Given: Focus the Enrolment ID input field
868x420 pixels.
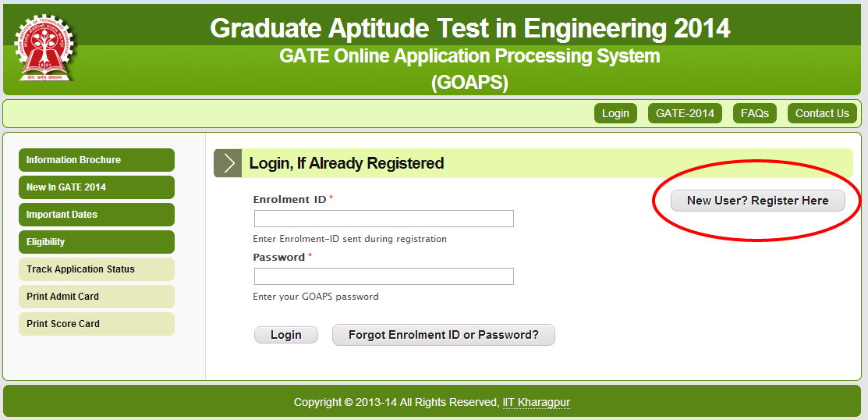Looking at the screenshot, I should 384,219.
